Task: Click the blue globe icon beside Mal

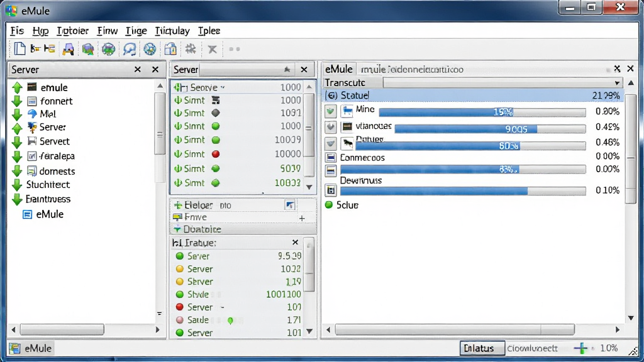Action: (32, 114)
